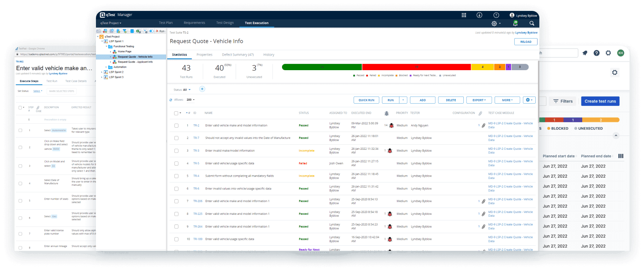This screenshot has height=269, width=644.
Task: Open notifications bell with badge 20
Action: (515, 23)
